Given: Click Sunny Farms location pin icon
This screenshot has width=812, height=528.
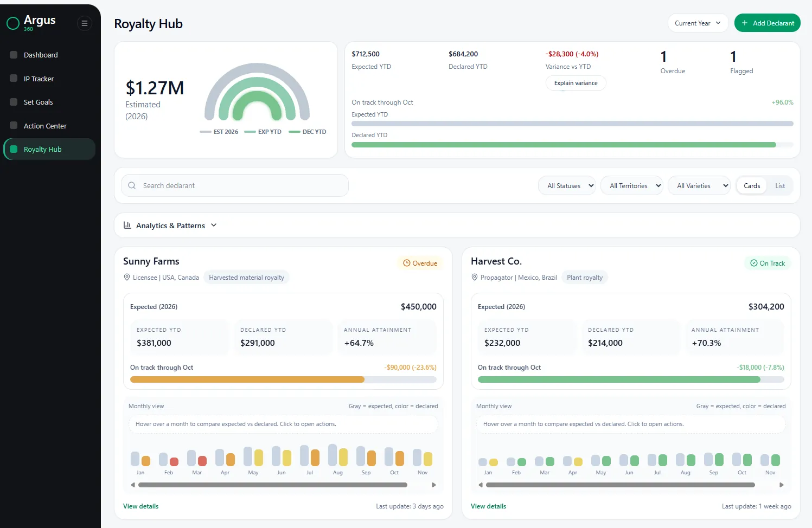Looking at the screenshot, I should coord(127,278).
